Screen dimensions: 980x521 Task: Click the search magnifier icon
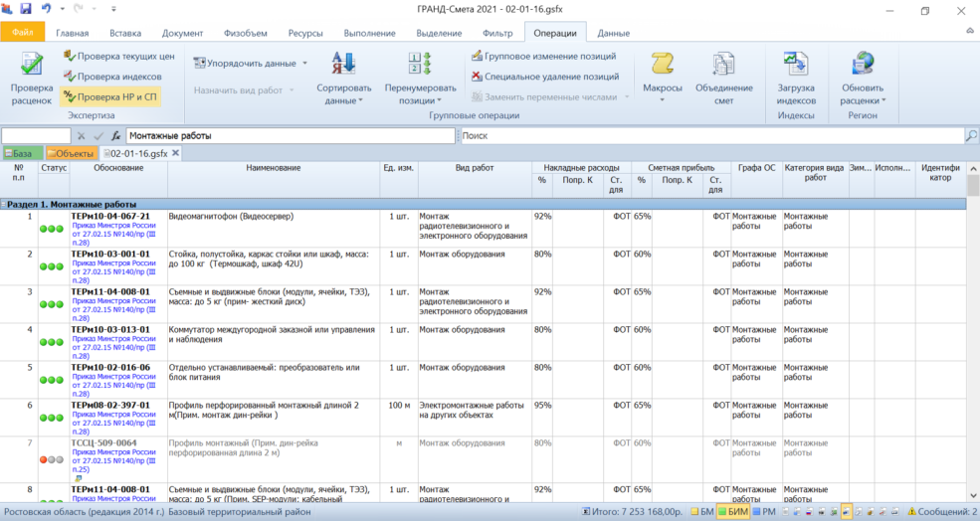970,135
